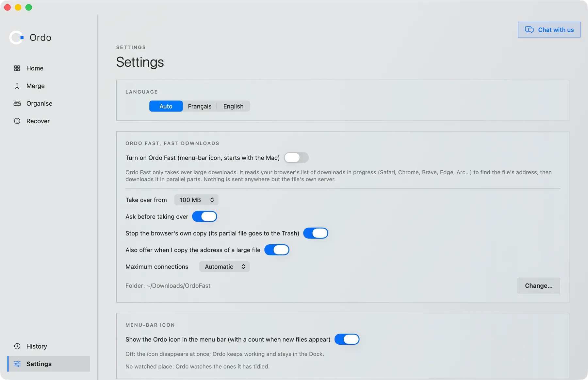588x380 pixels.
Task: Click the 'LANGUAGE' section heading
Action: coord(142,92)
